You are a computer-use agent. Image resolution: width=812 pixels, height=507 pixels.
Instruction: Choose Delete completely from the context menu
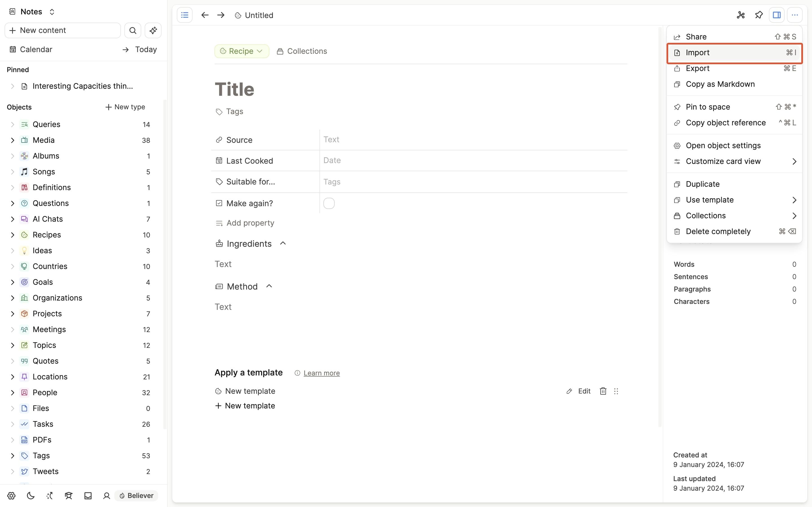click(718, 231)
